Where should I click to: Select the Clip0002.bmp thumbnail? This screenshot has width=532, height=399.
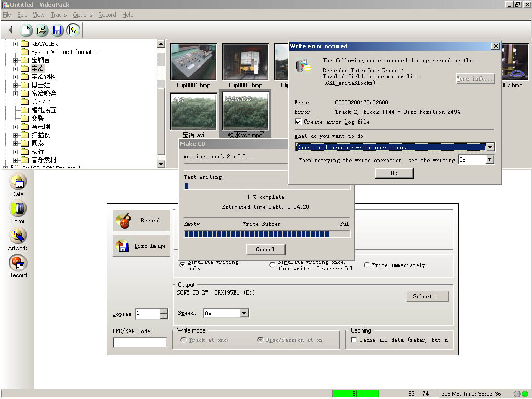[245, 62]
